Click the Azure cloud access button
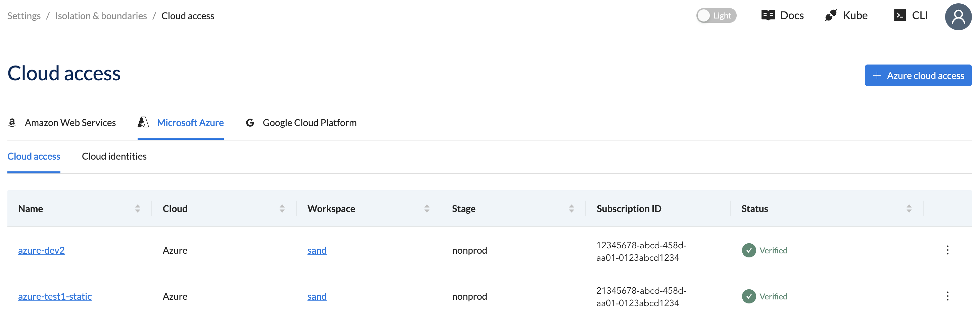 tap(918, 75)
